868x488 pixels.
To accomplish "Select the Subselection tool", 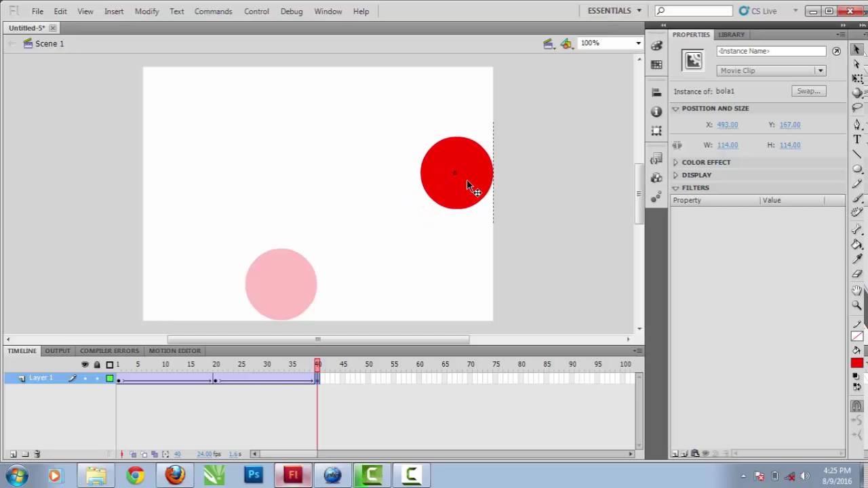I will 857,64.
